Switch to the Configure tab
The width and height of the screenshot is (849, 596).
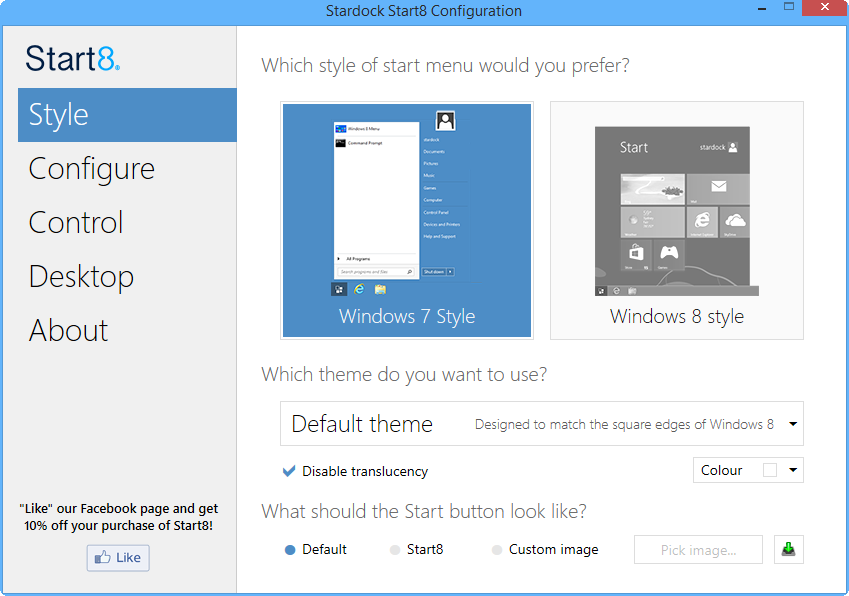[x=92, y=169]
